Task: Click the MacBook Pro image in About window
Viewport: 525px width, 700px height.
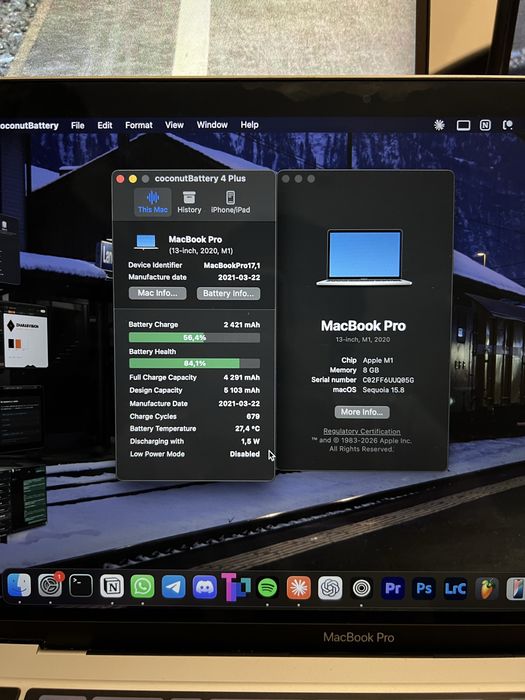Action: point(364,258)
